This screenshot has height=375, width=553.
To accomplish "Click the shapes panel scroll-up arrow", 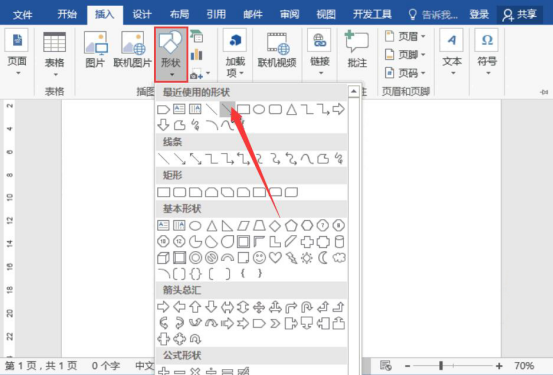I will (x=353, y=92).
